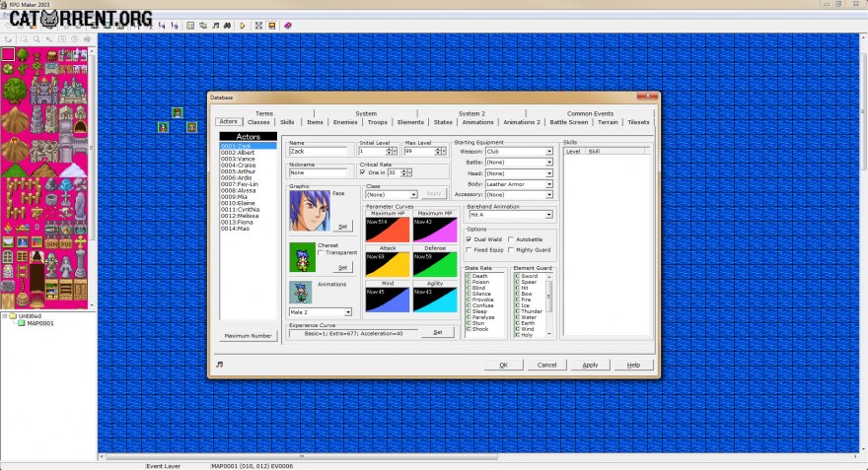Open the Common Events tab

pos(590,113)
